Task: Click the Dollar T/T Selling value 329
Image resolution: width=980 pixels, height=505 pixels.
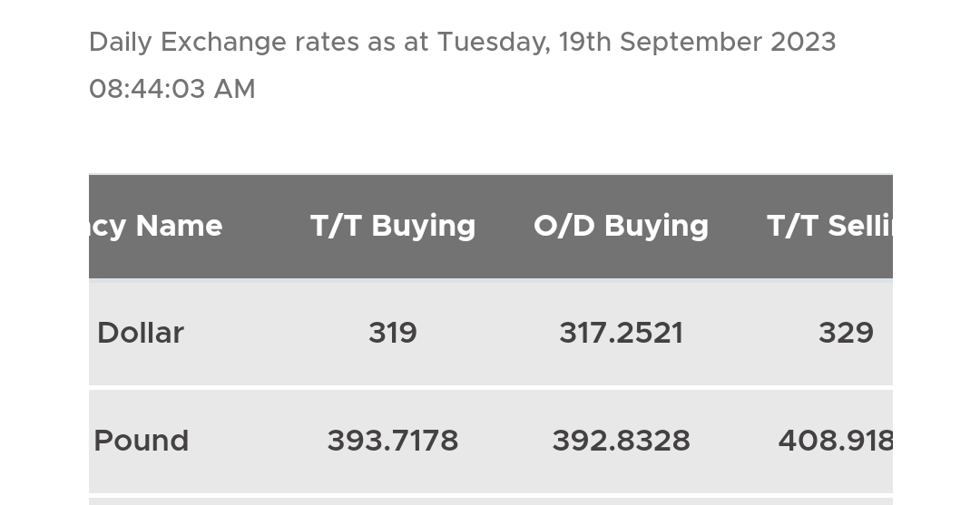Action: coord(846,333)
